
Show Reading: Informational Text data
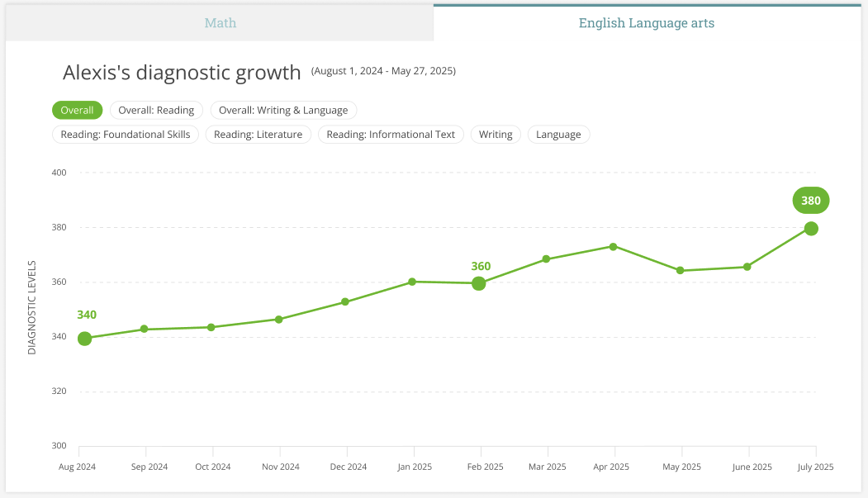point(391,135)
